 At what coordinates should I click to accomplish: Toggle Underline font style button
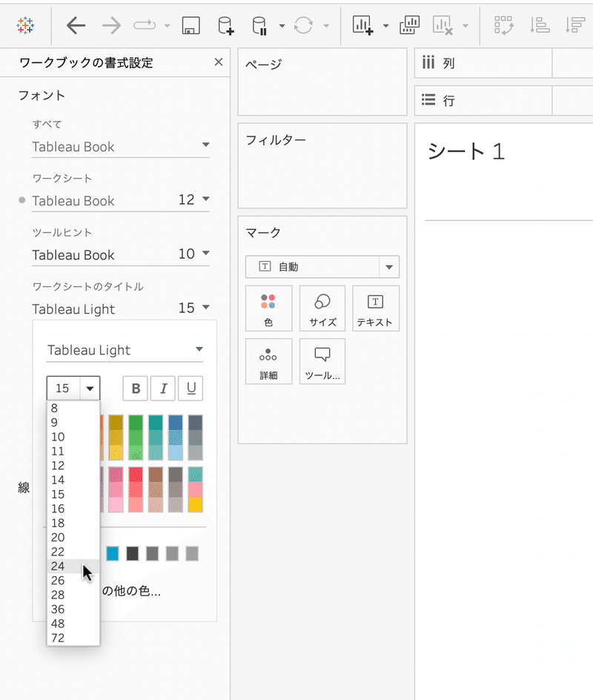[x=191, y=389]
